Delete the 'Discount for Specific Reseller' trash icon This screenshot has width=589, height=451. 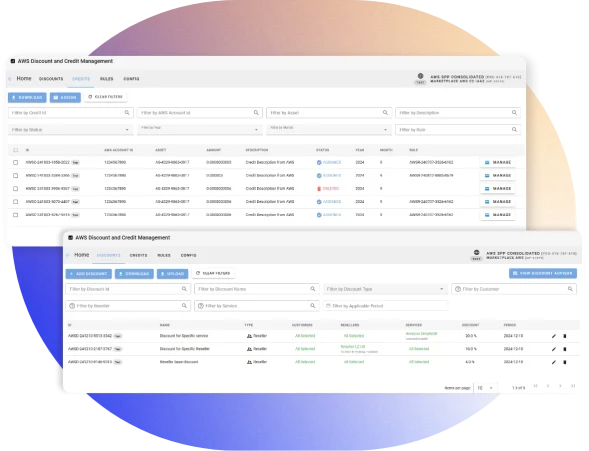point(565,349)
